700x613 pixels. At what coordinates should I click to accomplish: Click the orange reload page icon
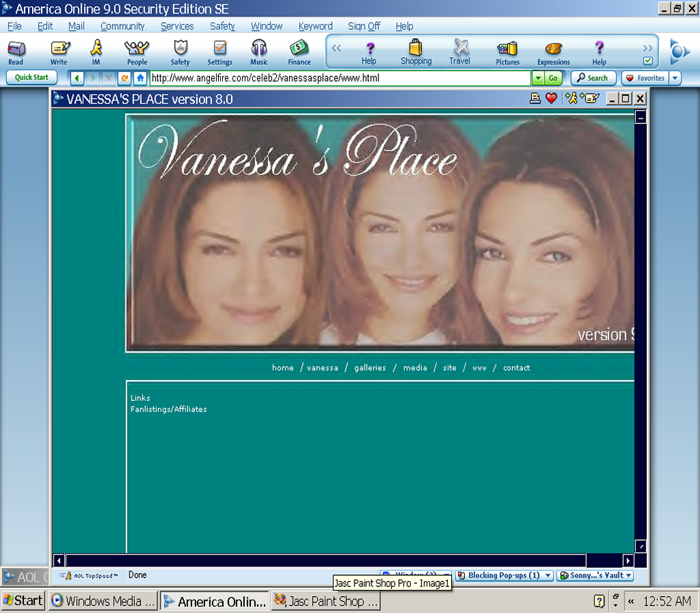125,78
